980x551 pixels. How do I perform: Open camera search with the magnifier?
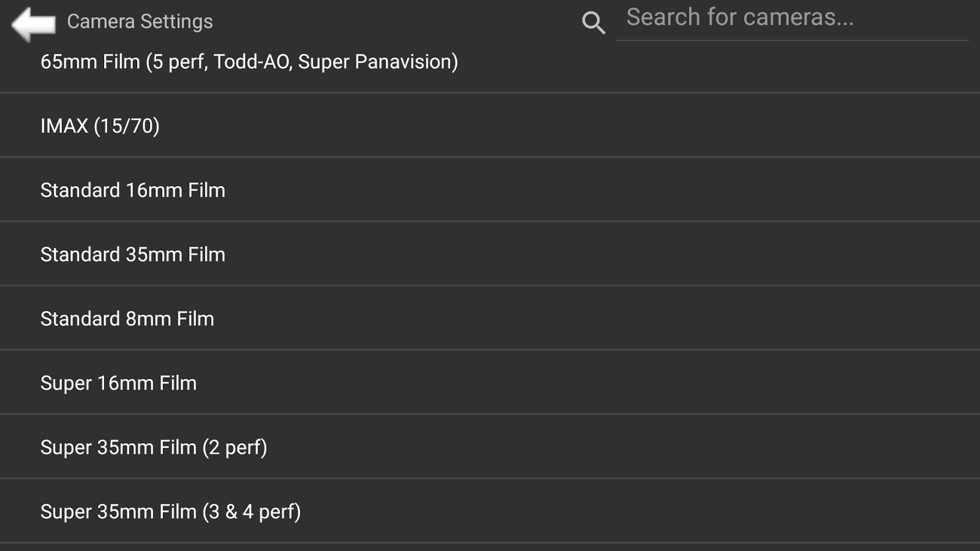[593, 23]
